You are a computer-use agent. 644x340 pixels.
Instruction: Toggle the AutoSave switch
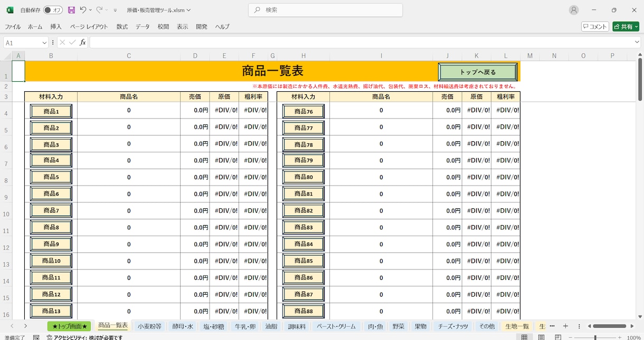[x=52, y=10]
